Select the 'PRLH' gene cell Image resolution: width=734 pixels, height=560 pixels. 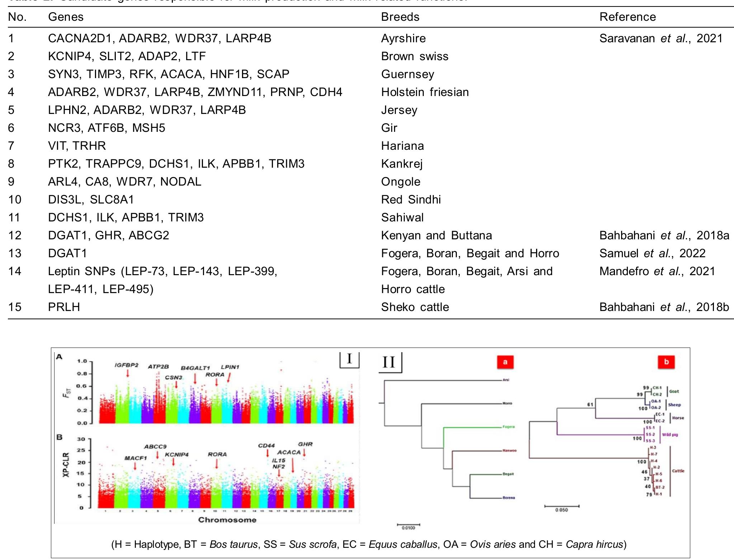point(64,307)
